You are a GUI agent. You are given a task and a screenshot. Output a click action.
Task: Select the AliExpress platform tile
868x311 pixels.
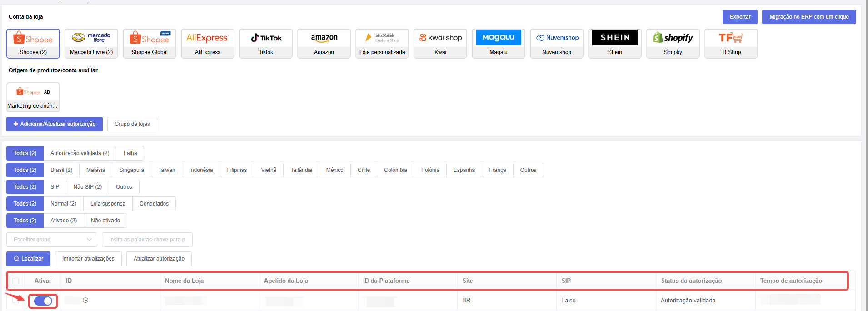click(208, 44)
